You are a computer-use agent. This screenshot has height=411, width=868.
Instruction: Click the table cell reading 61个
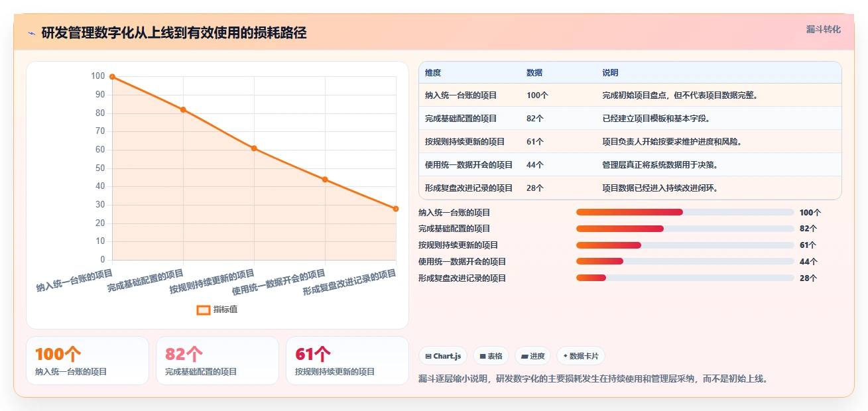click(535, 142)
